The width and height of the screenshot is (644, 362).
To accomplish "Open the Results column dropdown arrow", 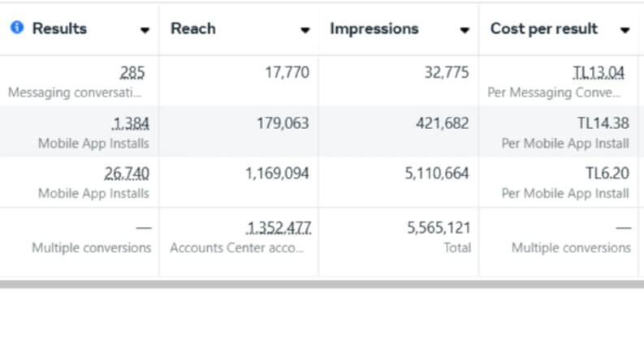I will (145, 30).
